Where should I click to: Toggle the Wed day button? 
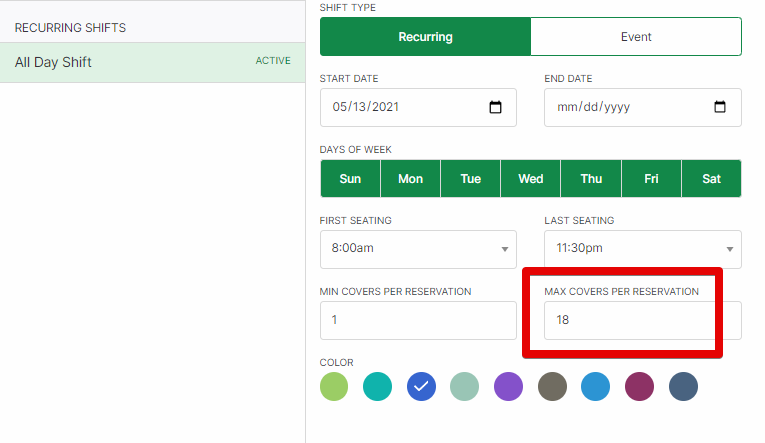pyautogui.click(x=531, y=179)
